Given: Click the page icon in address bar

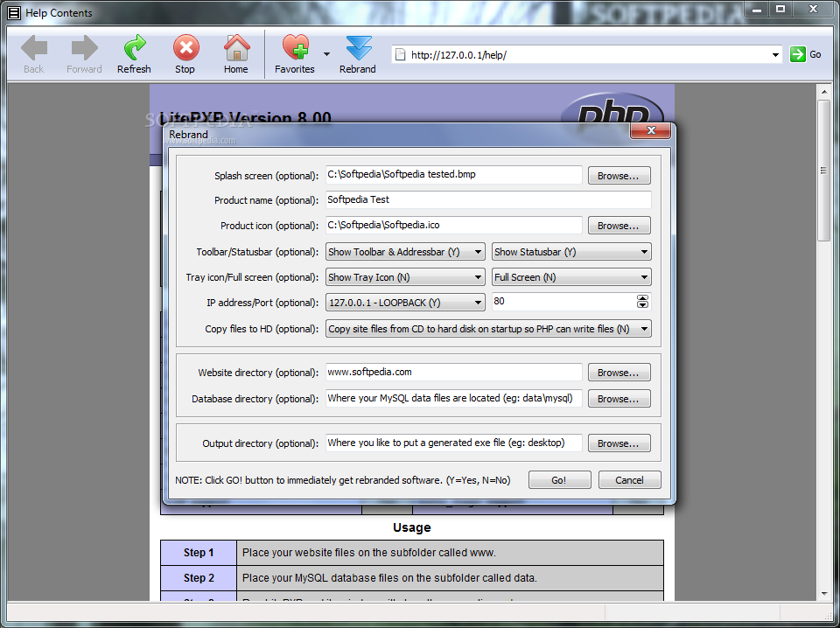Looking at the screenshot, I should (400, 54).
